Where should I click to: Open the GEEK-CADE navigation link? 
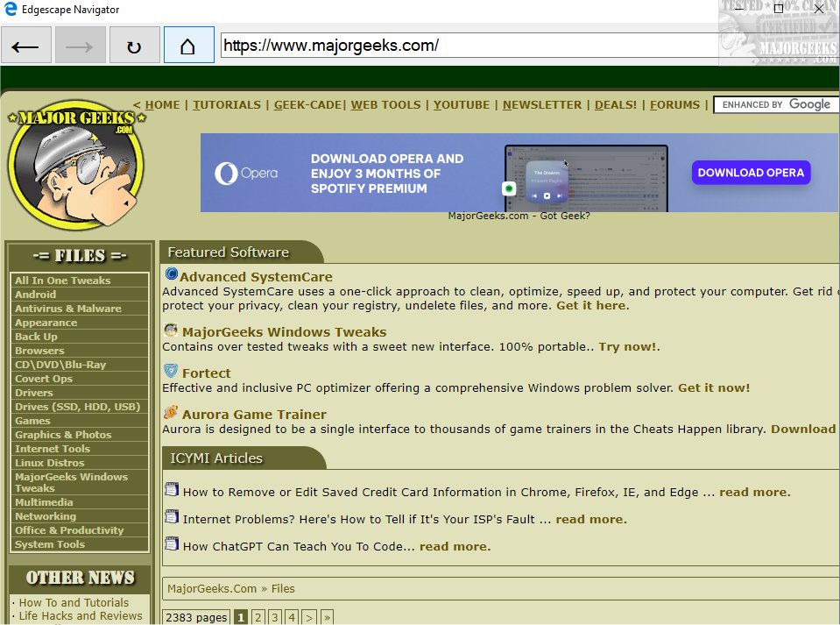(x=307, y=105)
